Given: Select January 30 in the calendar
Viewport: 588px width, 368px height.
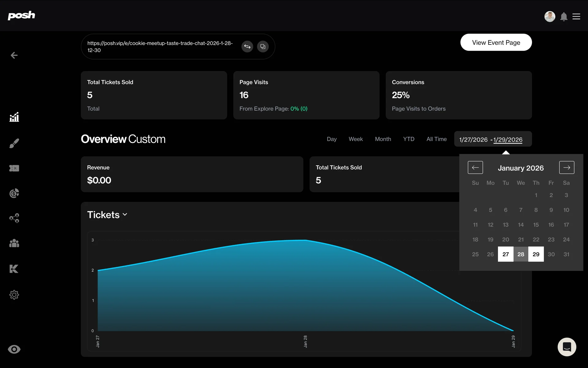Looking at the screenshot, I should tap(551, 254).
